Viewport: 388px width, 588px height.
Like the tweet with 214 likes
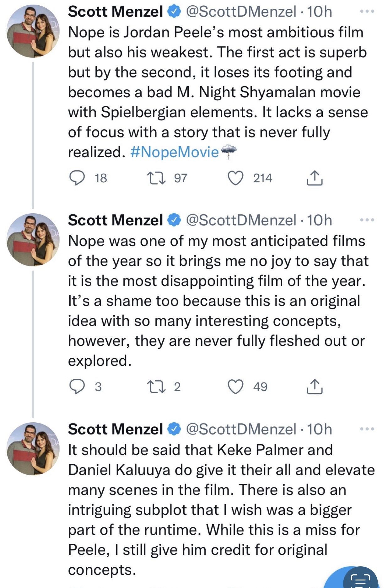[x=235, y=178]
